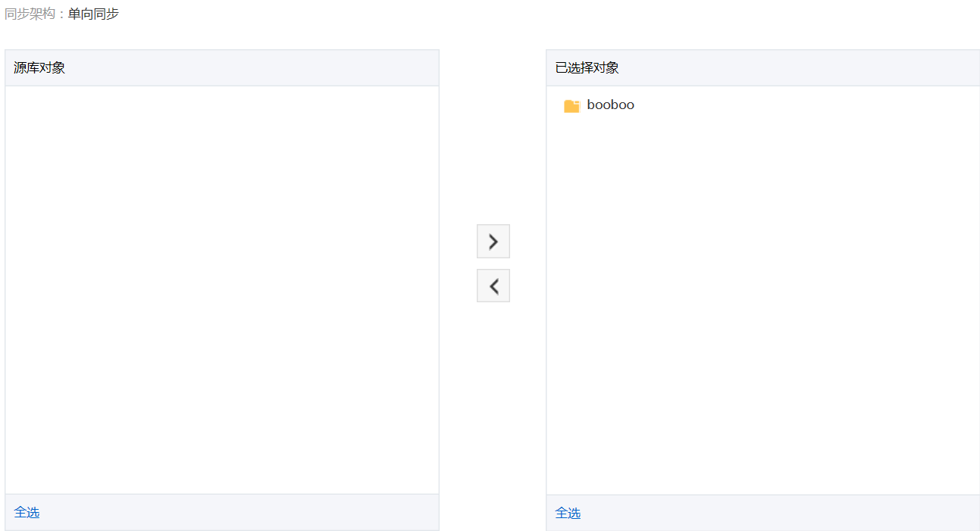Click the empty source objects list area
Screen dimensions: 980x531
(221, 288)
